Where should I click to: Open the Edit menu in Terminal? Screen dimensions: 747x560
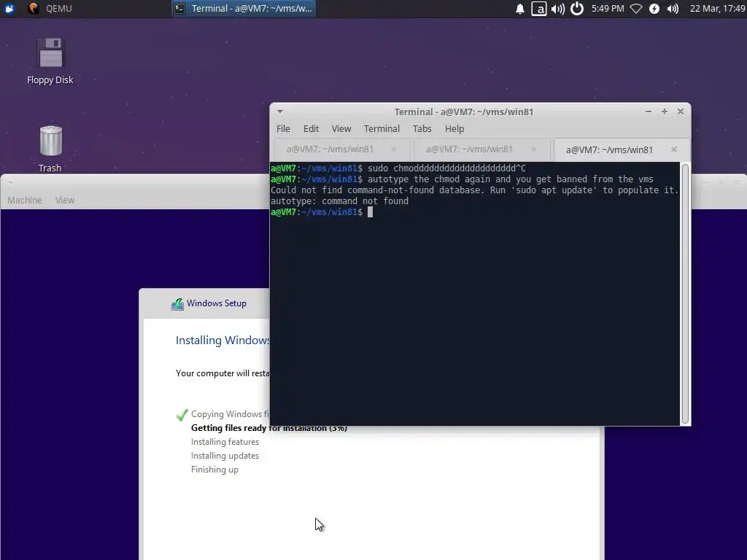311,128
